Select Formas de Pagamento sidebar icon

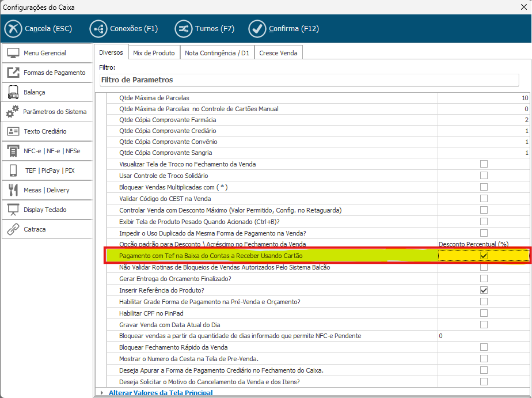coord(13,73)
